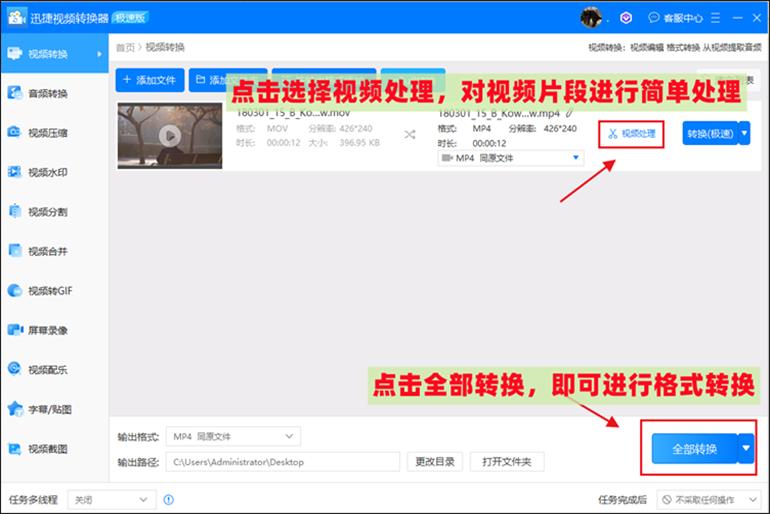
Task: Open the 视频水印 sidebar item
Action: tap(54, 172)
